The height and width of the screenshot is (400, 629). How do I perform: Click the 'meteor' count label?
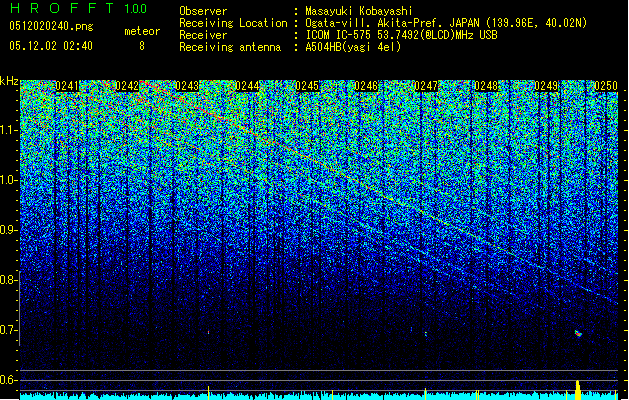pyautogui.click(x=142, y=31)
